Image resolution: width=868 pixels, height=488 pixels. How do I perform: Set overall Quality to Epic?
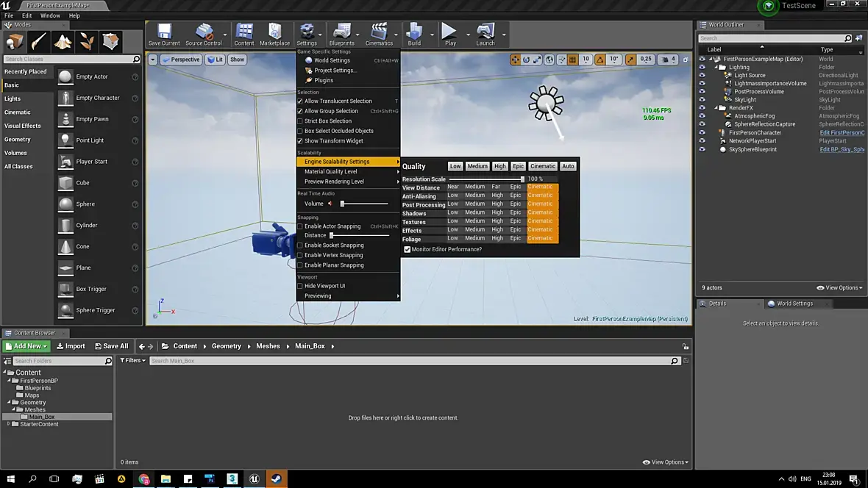coord(518,166)
